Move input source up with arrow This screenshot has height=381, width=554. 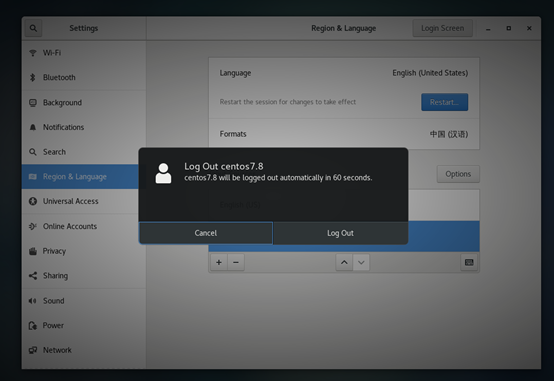pos(344,262)
